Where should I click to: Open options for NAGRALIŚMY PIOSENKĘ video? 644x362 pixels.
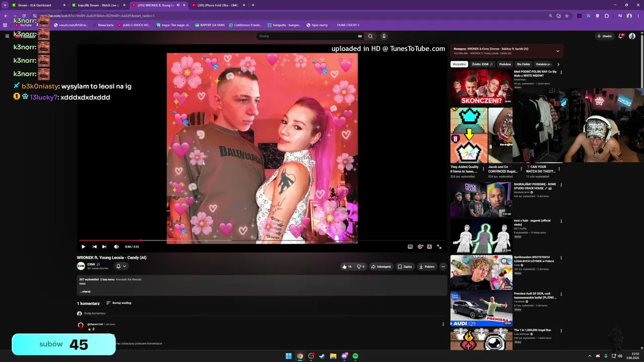[561, 185]
